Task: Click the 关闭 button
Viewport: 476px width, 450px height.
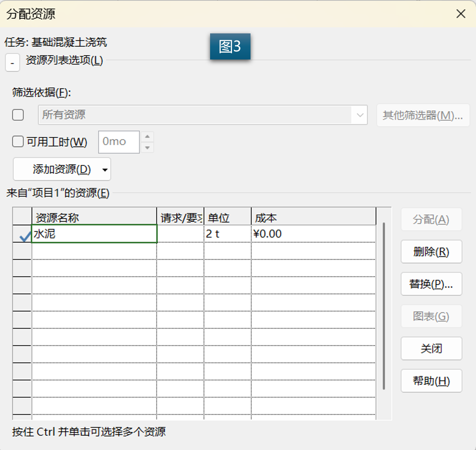Action: point(431,349)
